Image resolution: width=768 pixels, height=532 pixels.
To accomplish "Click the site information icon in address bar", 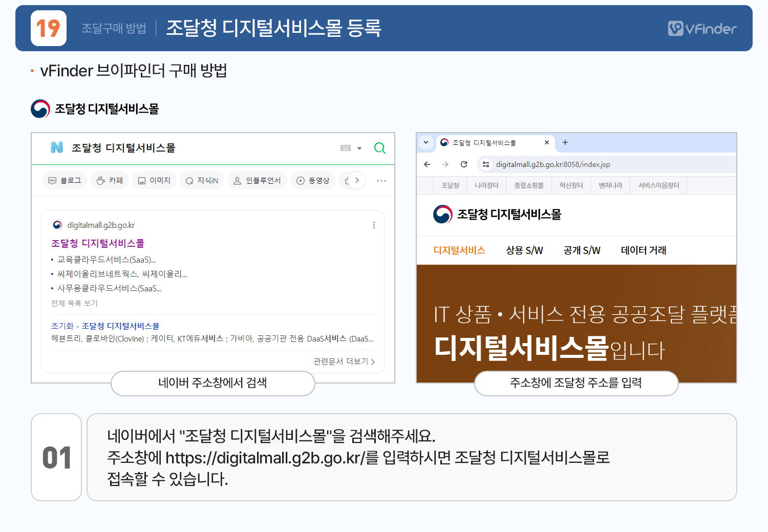I will coord(486,164).
